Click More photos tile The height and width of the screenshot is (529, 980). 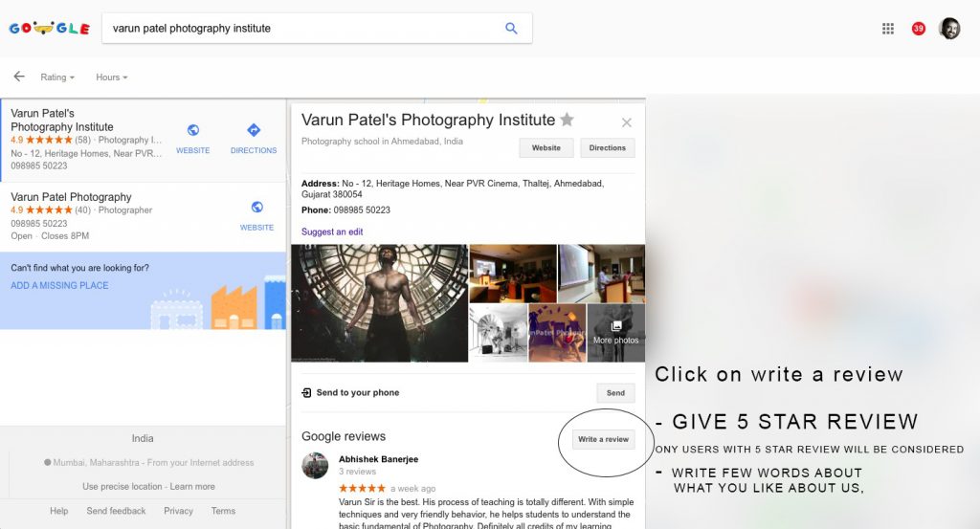pyautogui.click(x=616, y=334)
